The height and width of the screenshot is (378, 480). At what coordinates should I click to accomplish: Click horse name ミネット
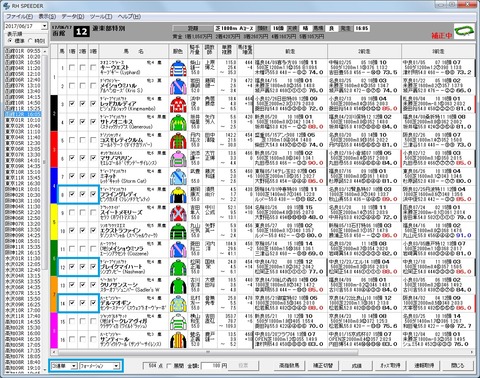click(108, 176)
